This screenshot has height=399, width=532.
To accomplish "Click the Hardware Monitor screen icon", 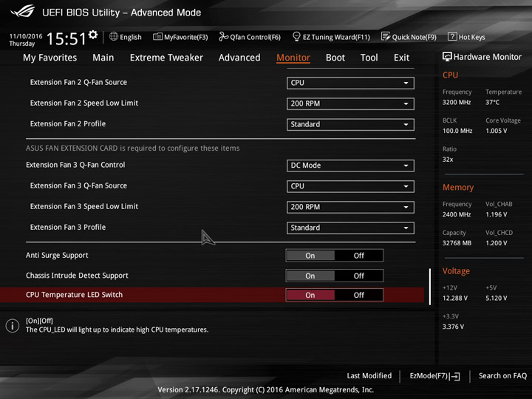I will (447, 57).
